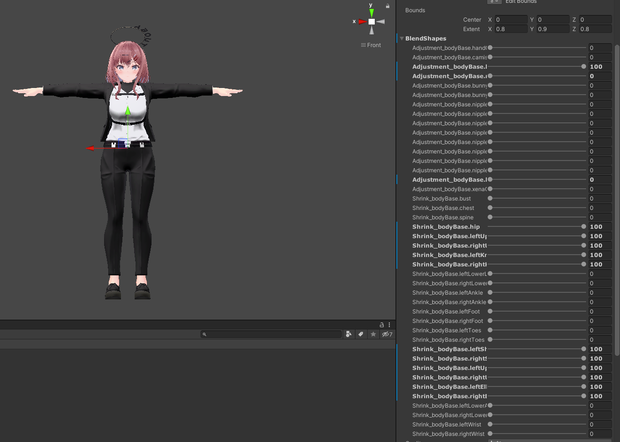Open the Search by Type filter in Project panel
620x442 pixels.
pyautogui.click(x=348, y=334)
